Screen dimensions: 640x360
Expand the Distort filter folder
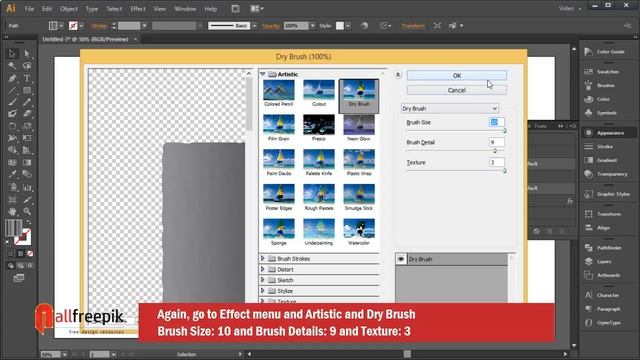point(263,269)
